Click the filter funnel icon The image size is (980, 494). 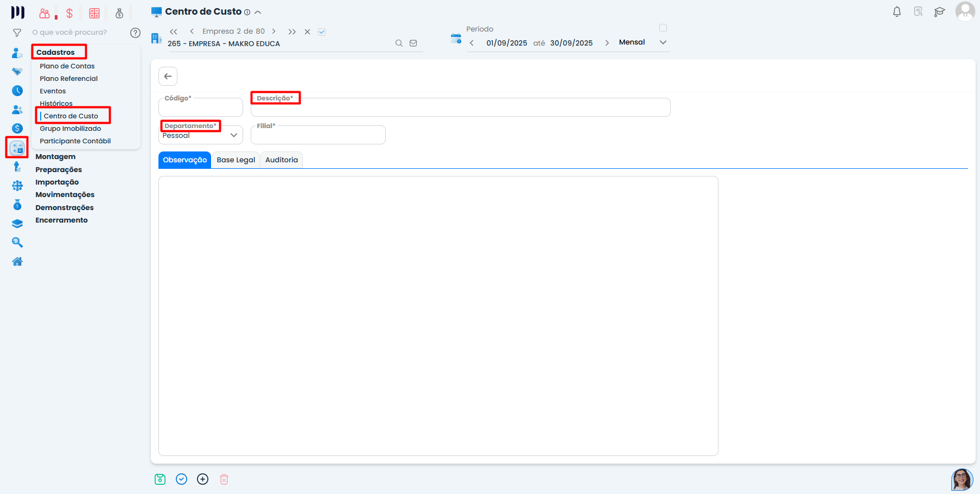(17, 33)
